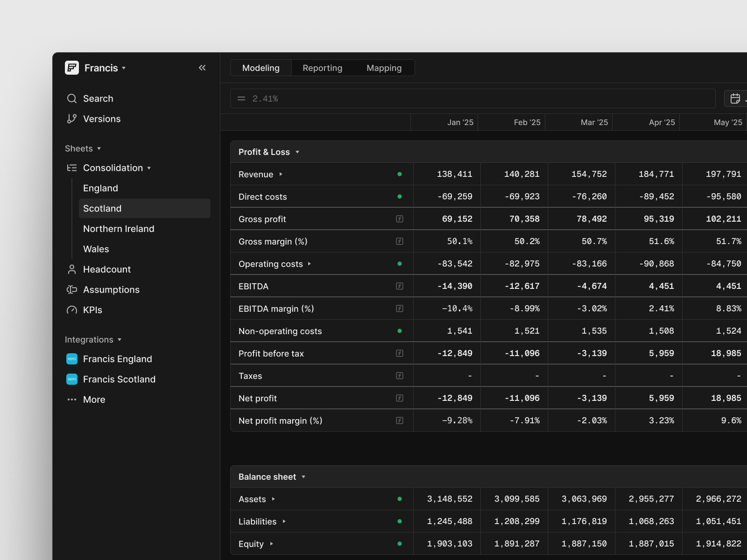Click the Francis Scotland Xero icon
This screenshot has width=747, height=560.
tap(72, 379)
